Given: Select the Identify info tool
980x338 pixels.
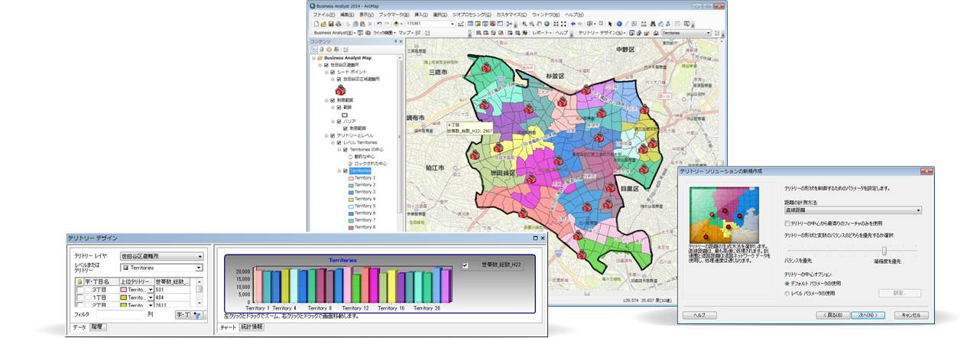Looking at the screenshot, I should click(x=619, y=24).
